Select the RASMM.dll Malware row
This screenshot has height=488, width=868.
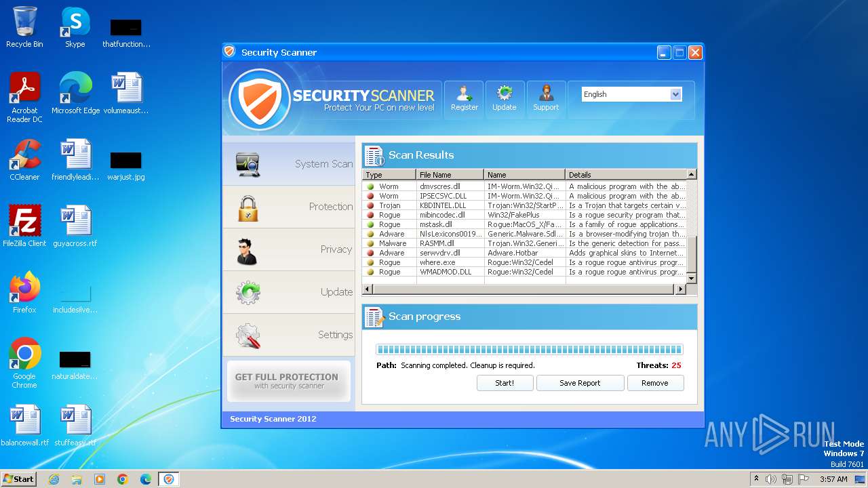click(525, 243)
